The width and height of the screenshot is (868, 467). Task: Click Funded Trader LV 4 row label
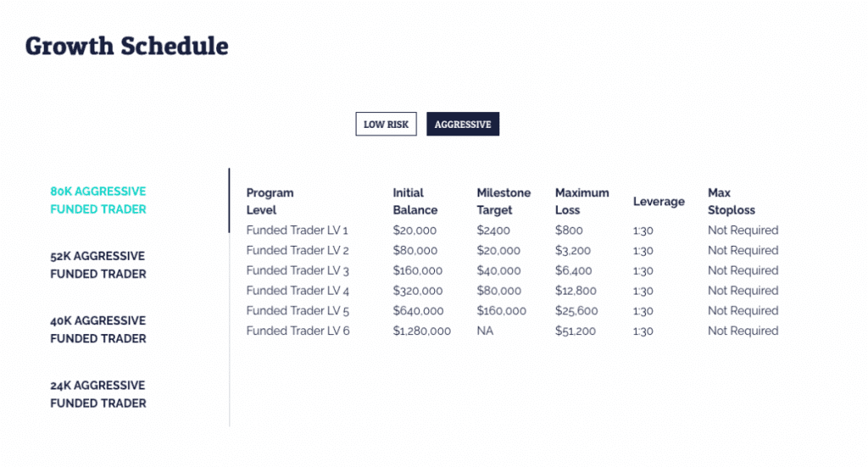[x=298, y=291]
